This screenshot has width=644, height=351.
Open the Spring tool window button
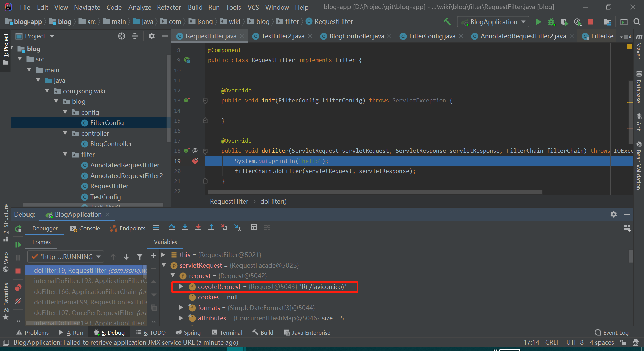[188, 333]
